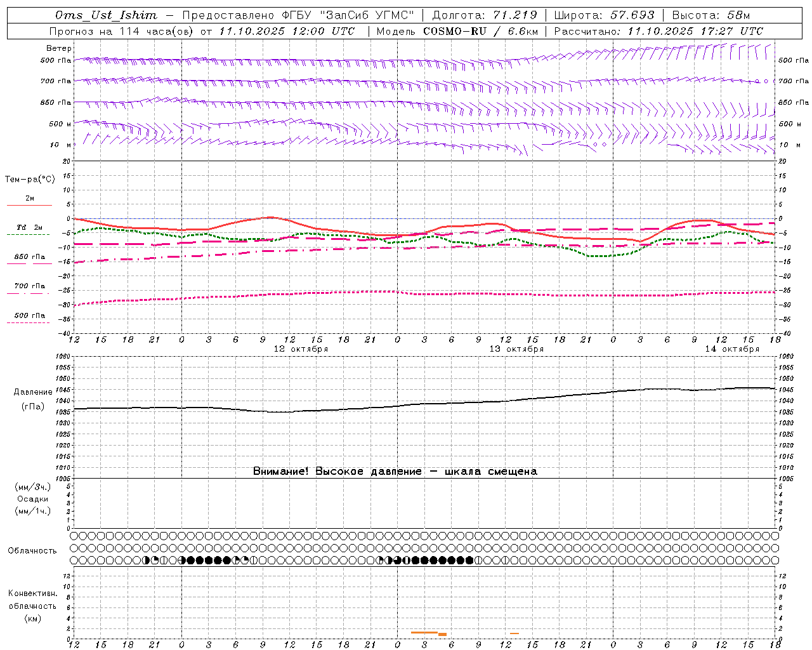Click the text Предоставлено ФГБУ "ЗапСиб УГМС"

click(298, 15)
